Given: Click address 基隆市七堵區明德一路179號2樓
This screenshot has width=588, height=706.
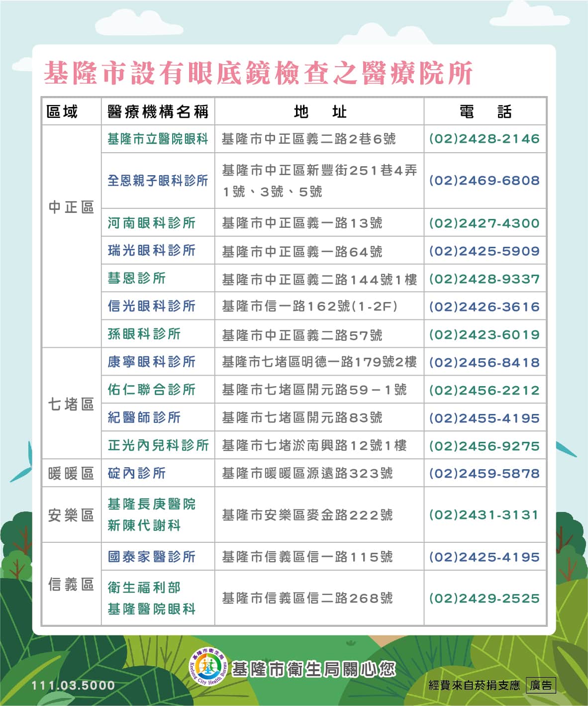Looking at the screenshot, I should pos(319,362).
